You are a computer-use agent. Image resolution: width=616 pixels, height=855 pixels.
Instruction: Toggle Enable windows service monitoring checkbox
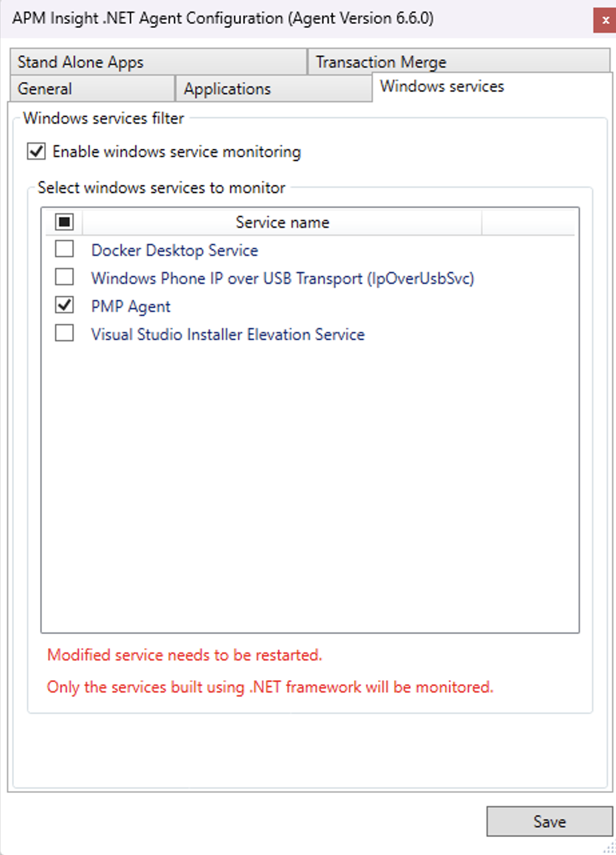click(x=36, y=152)
